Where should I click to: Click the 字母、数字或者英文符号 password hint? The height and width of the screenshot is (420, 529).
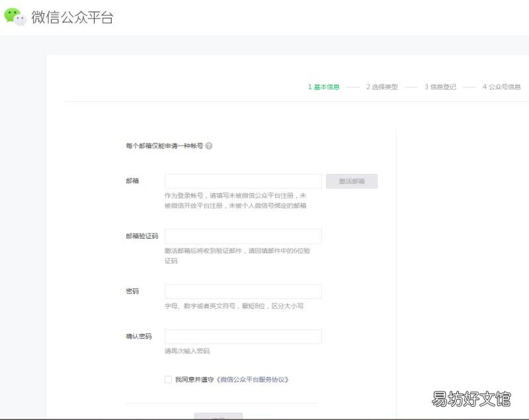(234, 306)
